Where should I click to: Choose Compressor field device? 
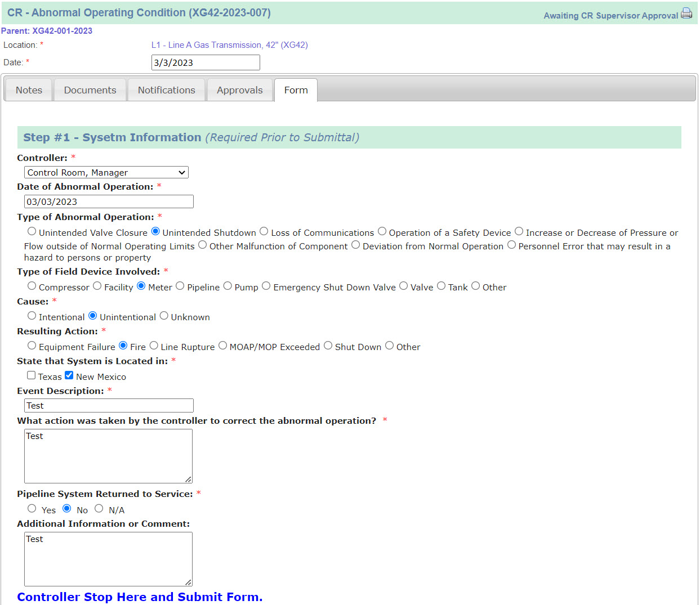[32, 286]
